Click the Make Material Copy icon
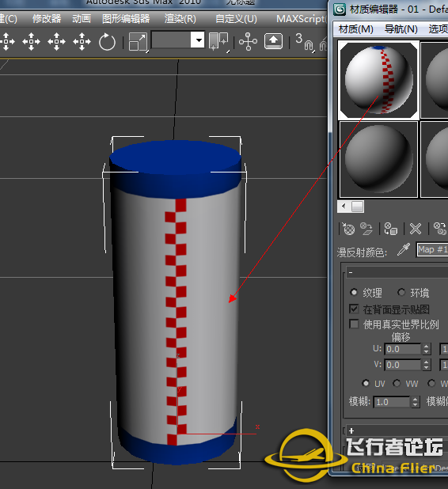 (x=440, y=229)
